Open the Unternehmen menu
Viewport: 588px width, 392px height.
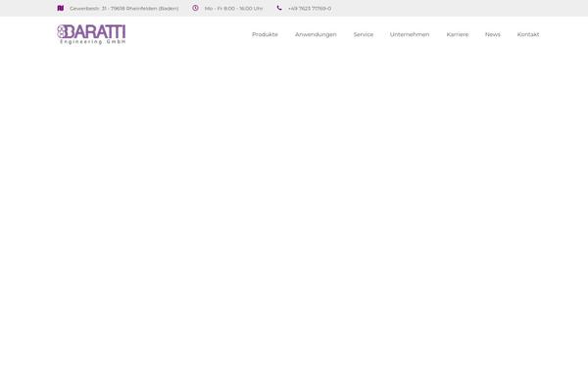click(410, 34)
